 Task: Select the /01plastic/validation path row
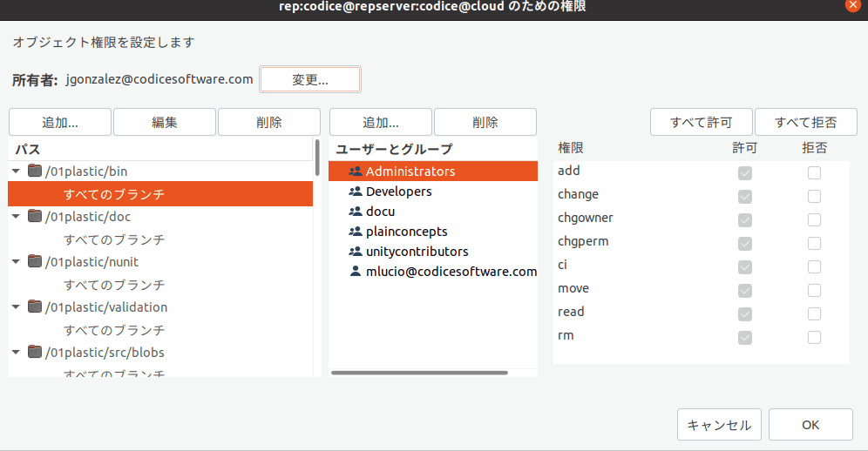[160, 307]
